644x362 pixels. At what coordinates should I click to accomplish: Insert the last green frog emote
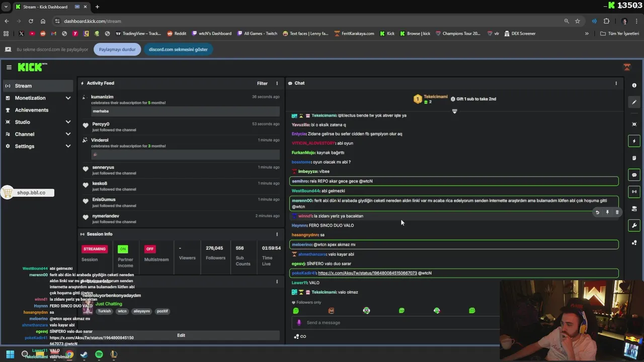tap(472, 311)
